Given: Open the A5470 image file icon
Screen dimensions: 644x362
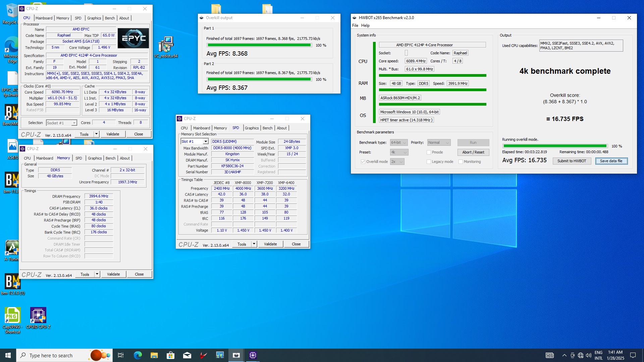Looking at the screenshot, I should coord(12,149).
